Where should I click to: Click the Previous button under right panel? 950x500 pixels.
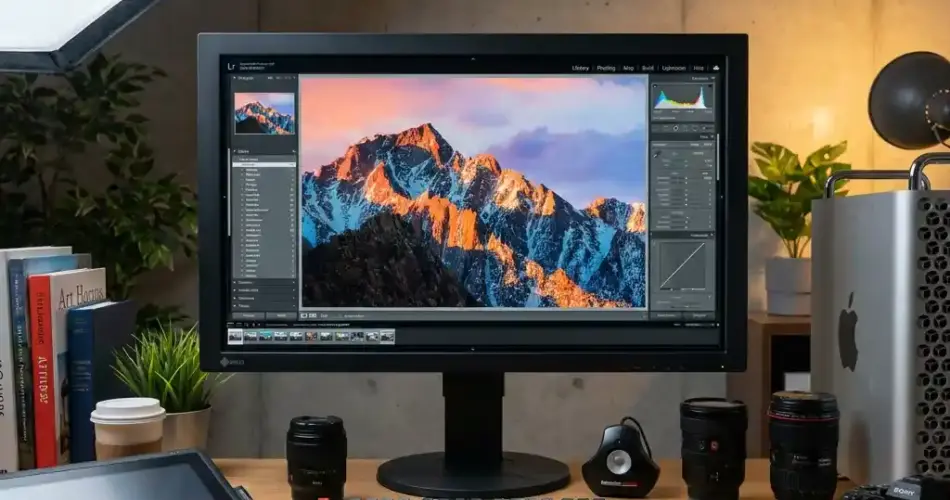[x=666, y=316]
